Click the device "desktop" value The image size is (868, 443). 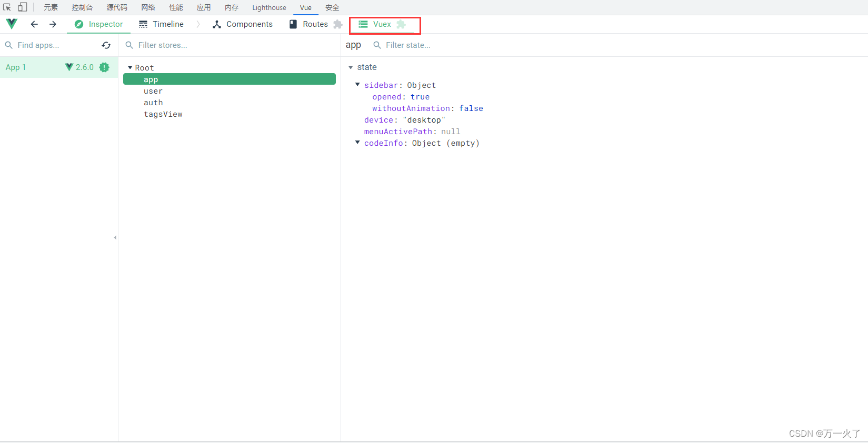coord(424,120)
